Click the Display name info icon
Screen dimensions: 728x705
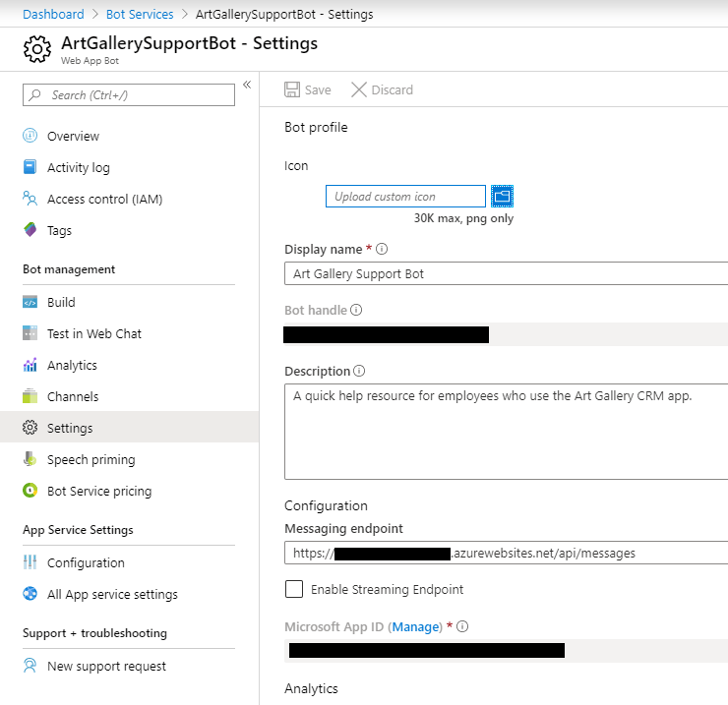(x=382, y=249)
